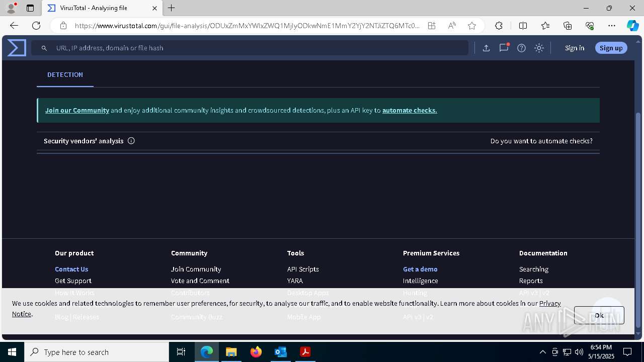Open the Privacy Notice link
This screenshot has width=644, height=362.
click(550, 303)
